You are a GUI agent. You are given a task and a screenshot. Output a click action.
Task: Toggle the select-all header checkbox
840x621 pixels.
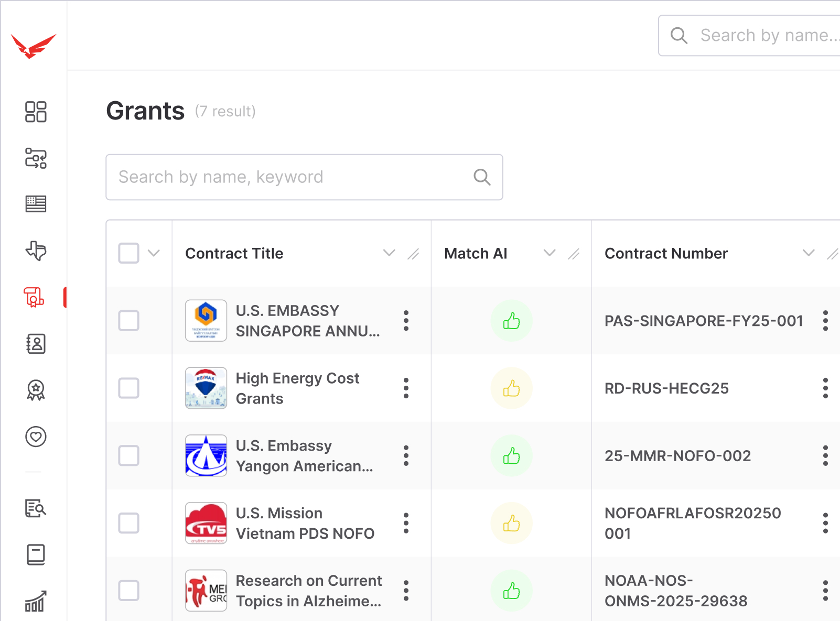pyautogui.click(x=128, y=253)
